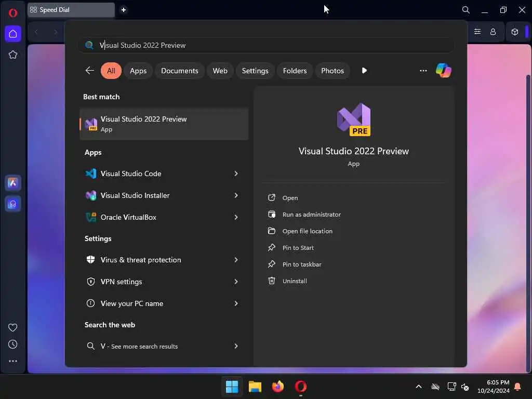Image resolution: width=532 pixels, height=399 pixels.
Task: Show hidden tray icons chevron
Action: point(419,387)
